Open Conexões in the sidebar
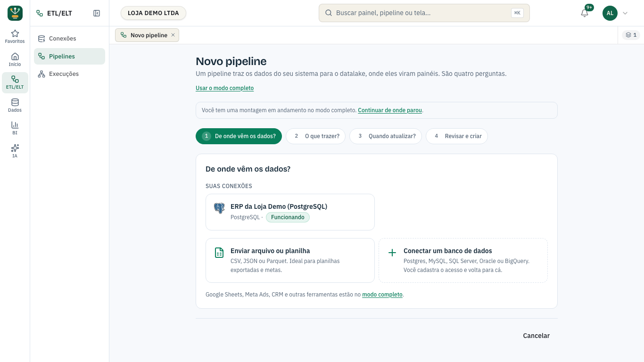 (x=69, y=39)
